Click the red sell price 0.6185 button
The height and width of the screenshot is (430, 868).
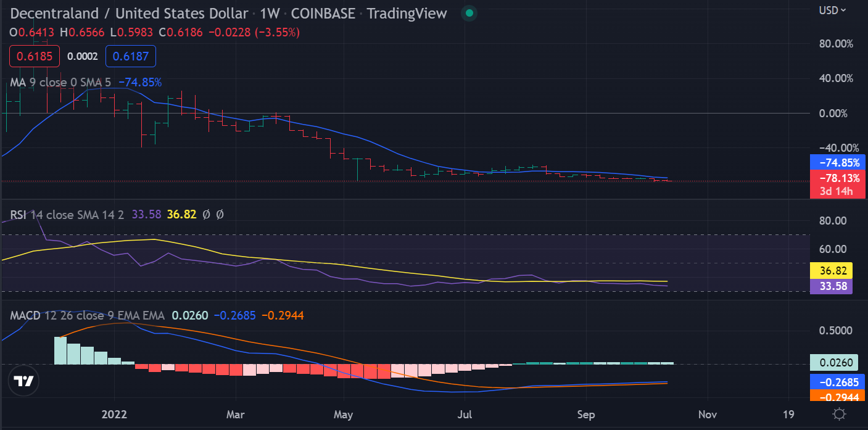pyautogui.click(x=35, y=56)
